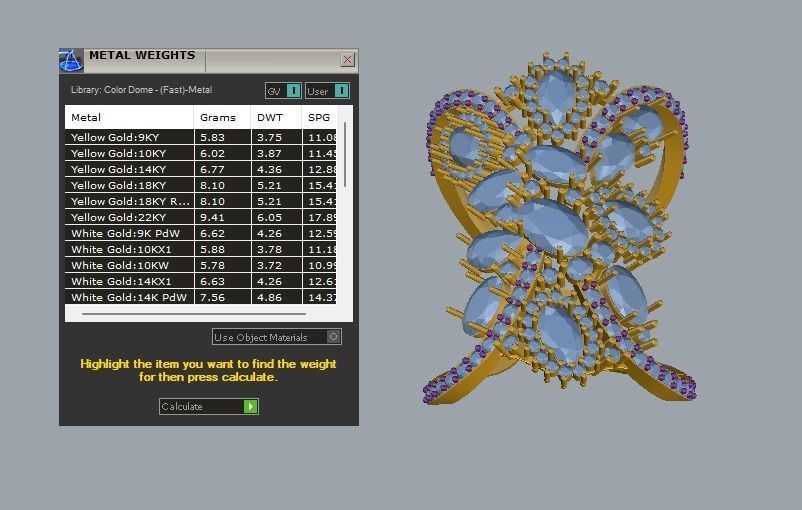This screenshot has height=510, width=802.
Task: Toggle the User switch
Action: (x=327, y=91)
